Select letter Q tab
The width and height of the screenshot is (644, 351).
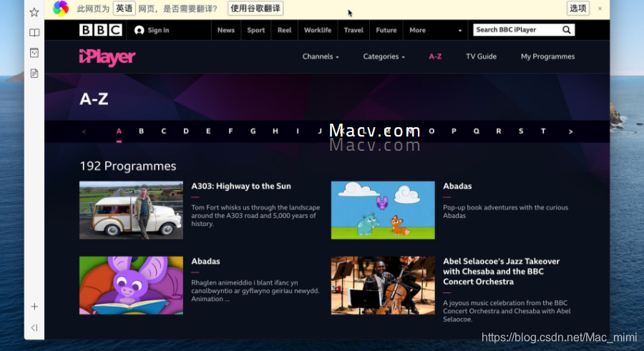476,132
